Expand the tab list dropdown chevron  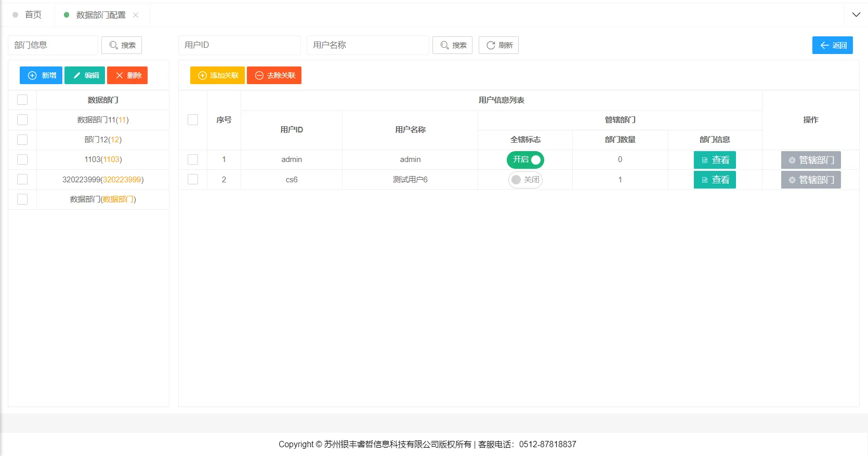click(856, 15)
